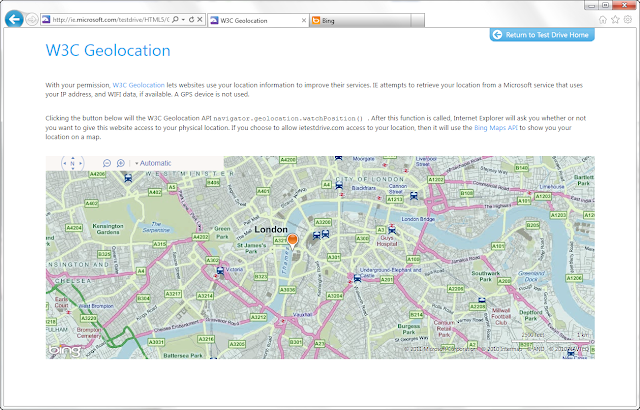Image resolution: width=640 pixels, height=410 pixels.
Task: Zoom in the map with plus magnifier
Action: (120, 163)
